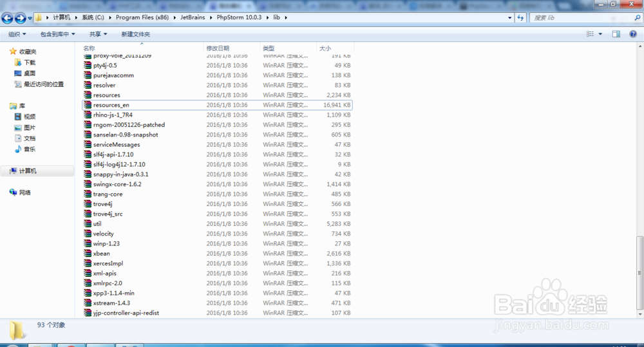Expand the arrow after lib breadcrumb
The width and height of the screenshot is (644, 347).
click(286, 17)
